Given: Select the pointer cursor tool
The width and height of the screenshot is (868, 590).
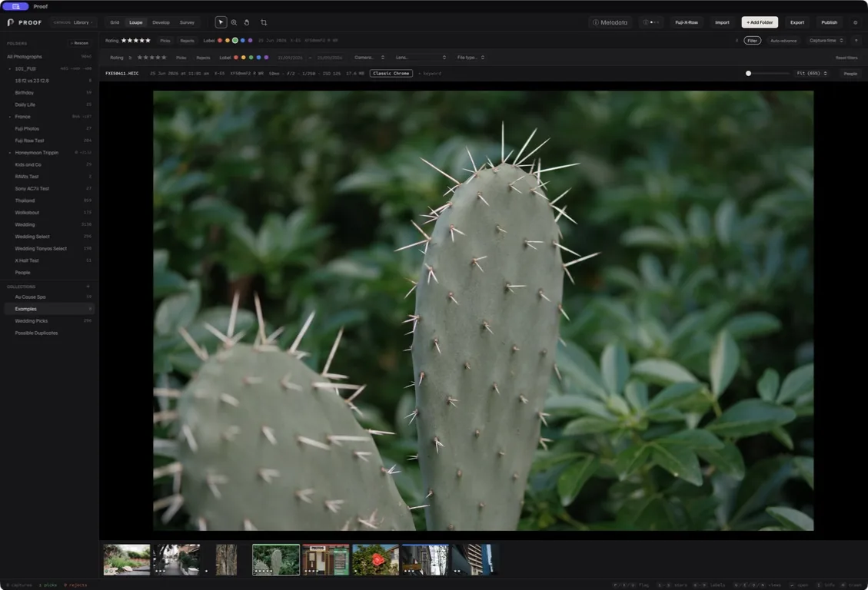Looking at the screenshot, I should pos(221,23).
